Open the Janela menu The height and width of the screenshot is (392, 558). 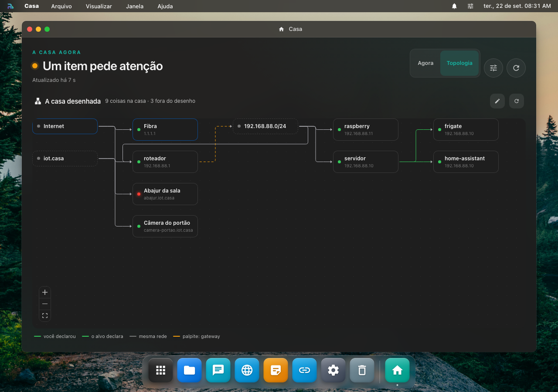click(x=135, y=6)
